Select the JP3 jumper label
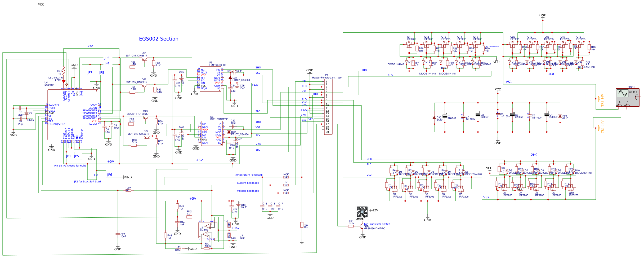This screenshot has height=258, width=644. click(x=107, y=58)
